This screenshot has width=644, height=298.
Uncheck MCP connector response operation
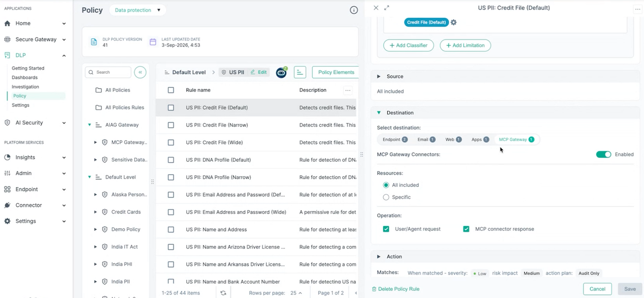pos(466,229)
